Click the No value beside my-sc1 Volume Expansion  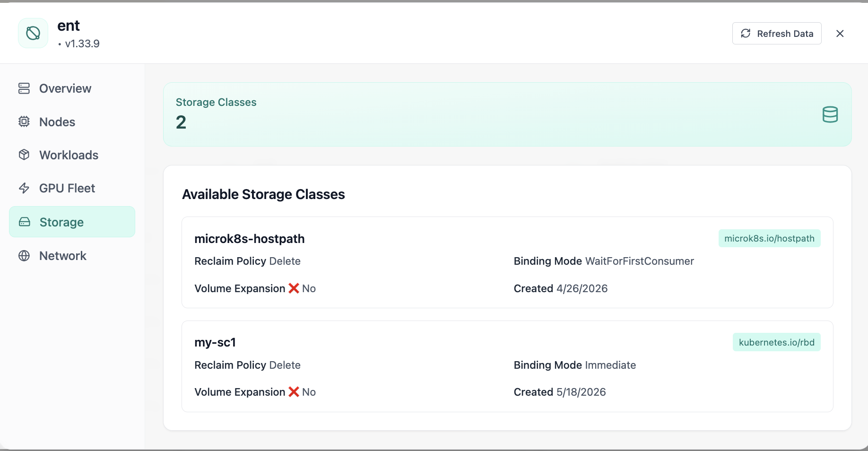coord(309,392)
